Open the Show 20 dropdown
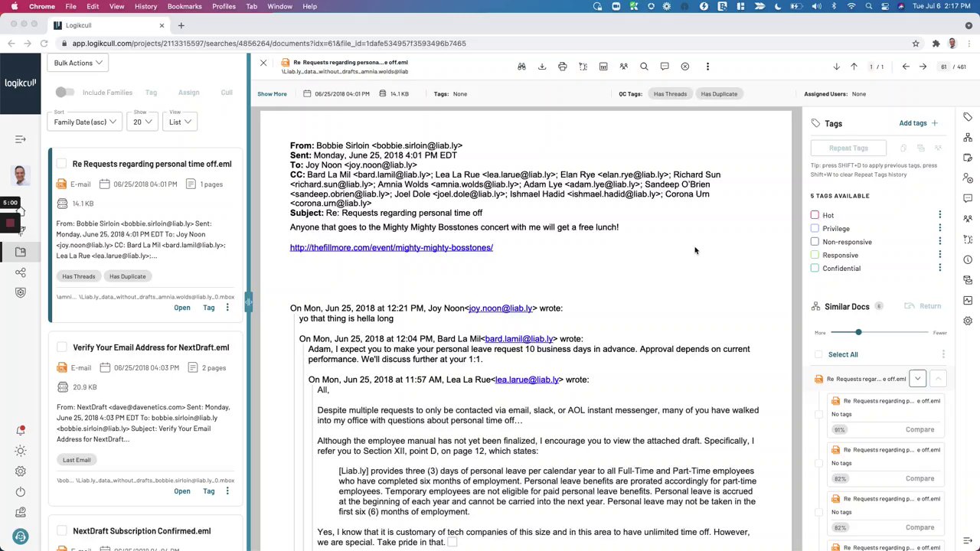 tap(142, 122)
